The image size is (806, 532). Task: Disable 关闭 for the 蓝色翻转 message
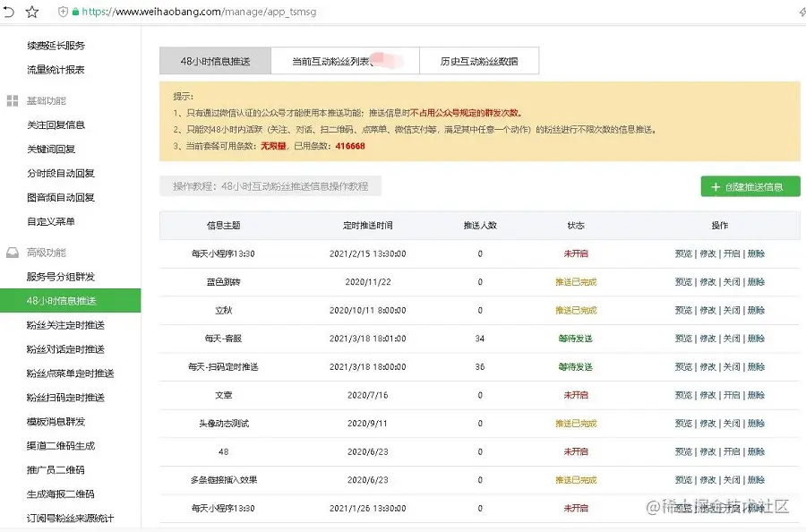tap(730, 282)
